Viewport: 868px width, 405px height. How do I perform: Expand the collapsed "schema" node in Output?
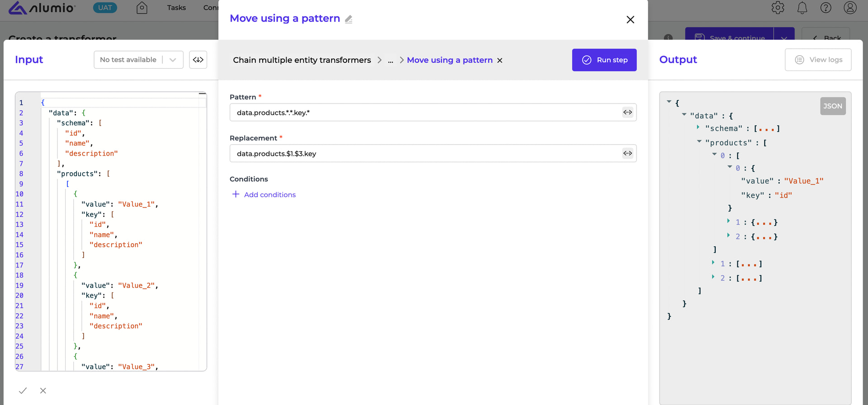tap(698, 128)
